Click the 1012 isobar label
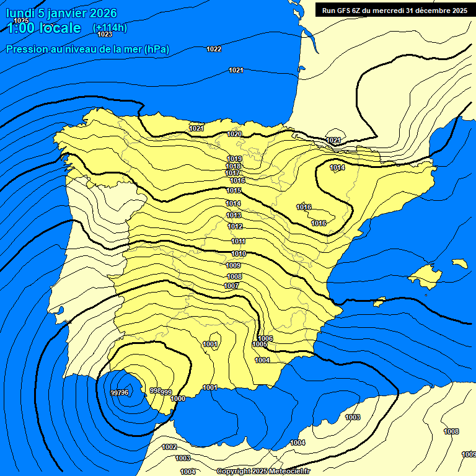This screenshot has width=476, height=476. (235, 227)
